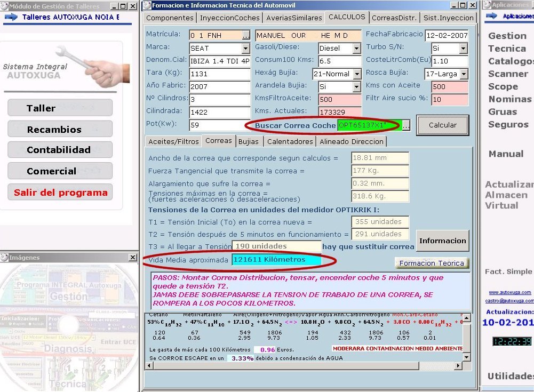This screenshot has height=392, width=534.
Task: Click FechaFabricacio date field
Action: tap(447, 35)
